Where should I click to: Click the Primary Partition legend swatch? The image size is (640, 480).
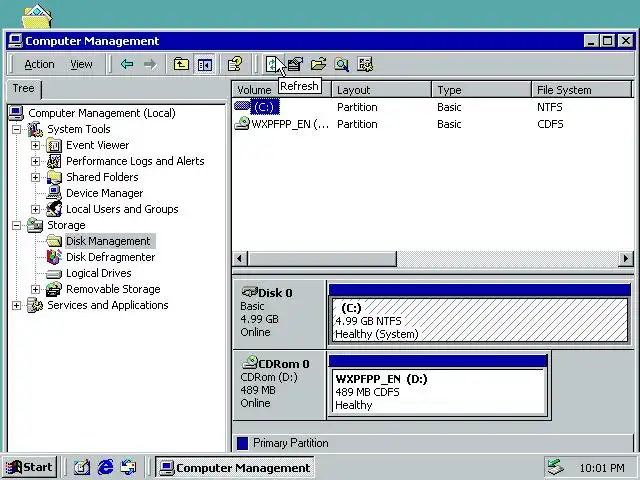click(242, 443)
